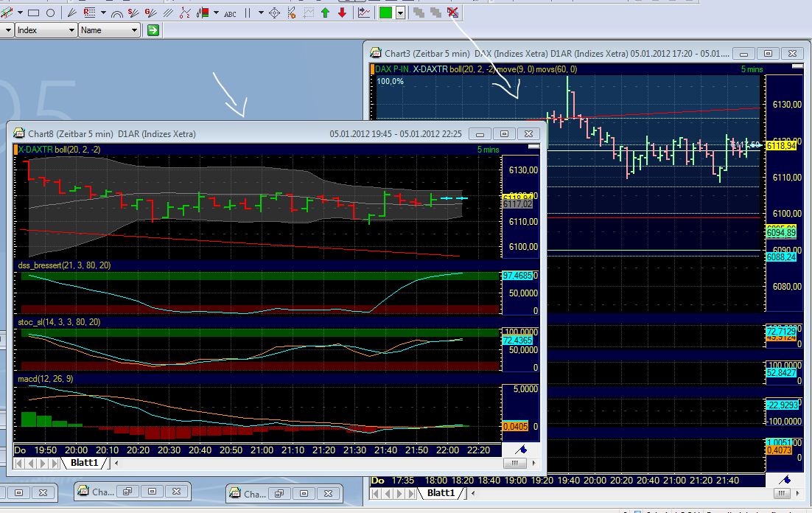
Task: Select the rectangle drawing tool
Action: 35,13
